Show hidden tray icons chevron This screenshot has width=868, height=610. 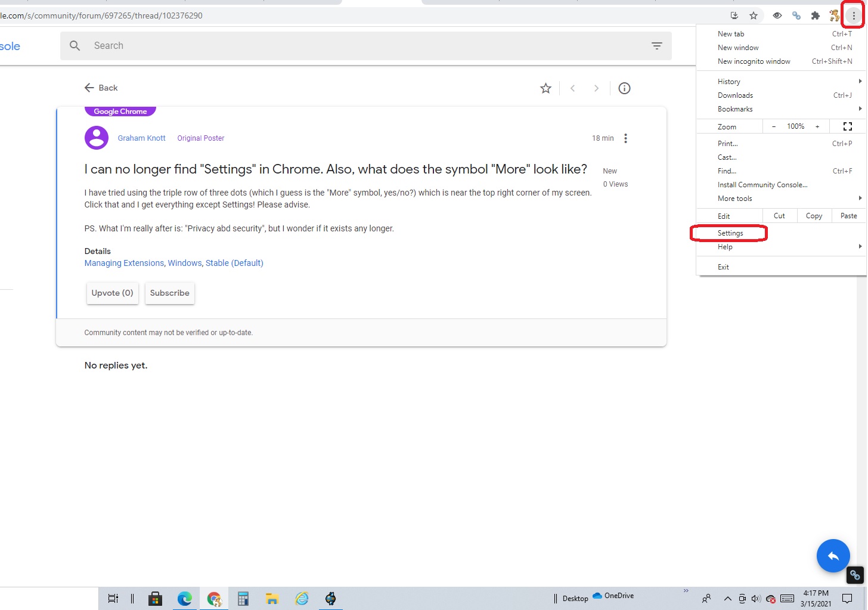click(x=727, y=599)
